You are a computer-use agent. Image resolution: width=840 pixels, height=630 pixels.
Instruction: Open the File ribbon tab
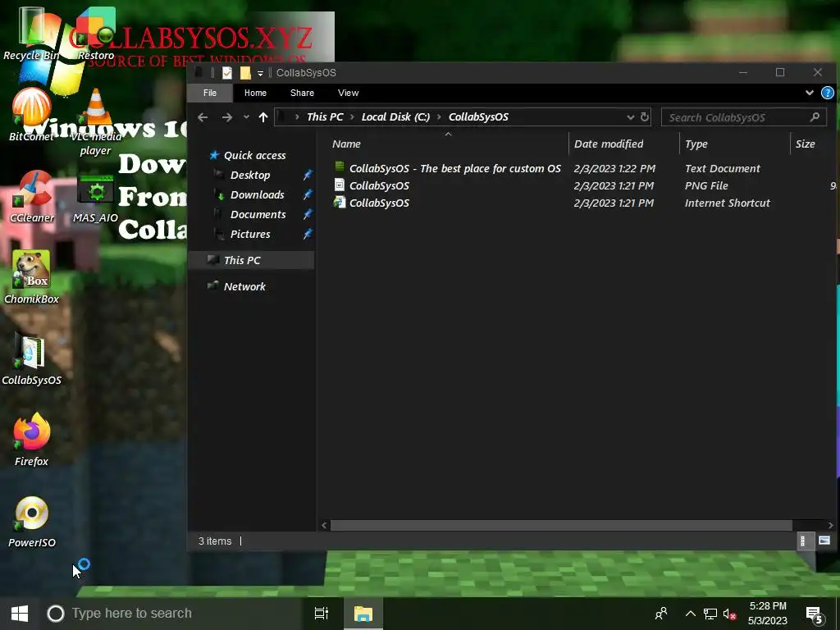[x=210, y=94]
